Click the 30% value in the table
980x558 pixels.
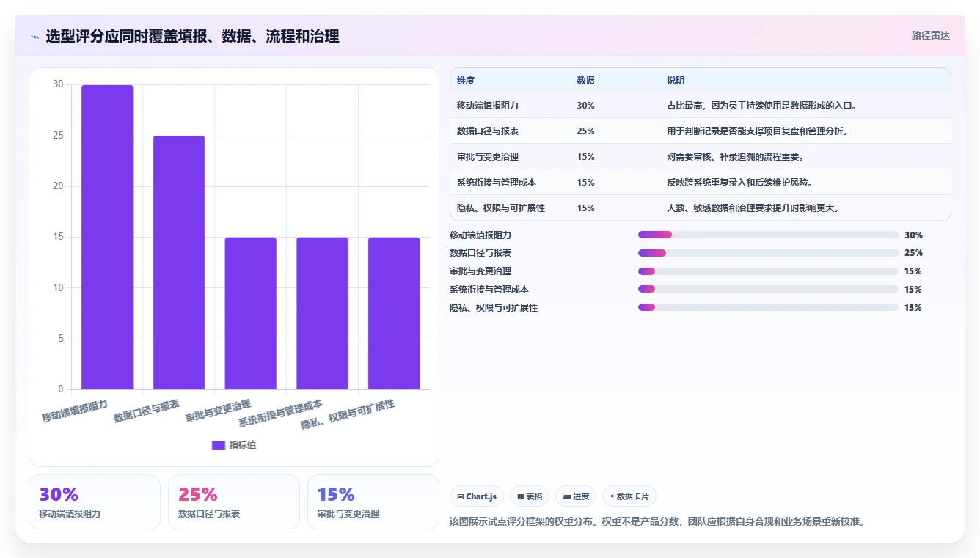(x=586, y=106)
